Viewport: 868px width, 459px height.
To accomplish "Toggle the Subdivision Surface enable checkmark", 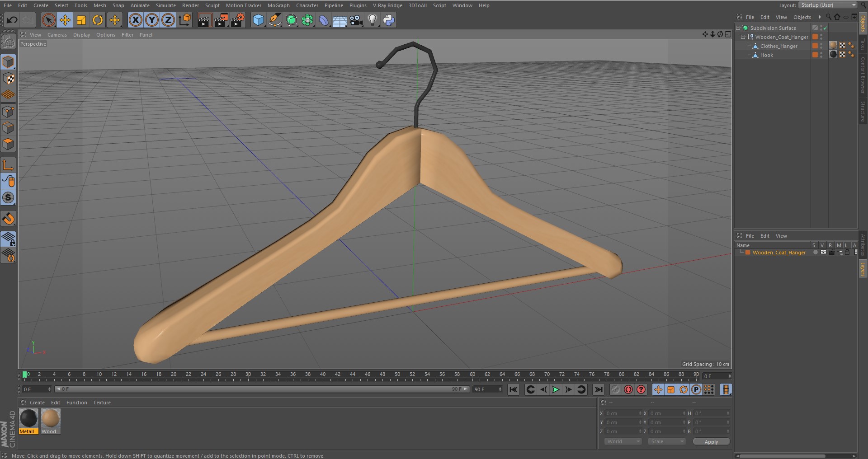I will click(x=826, y=28).
